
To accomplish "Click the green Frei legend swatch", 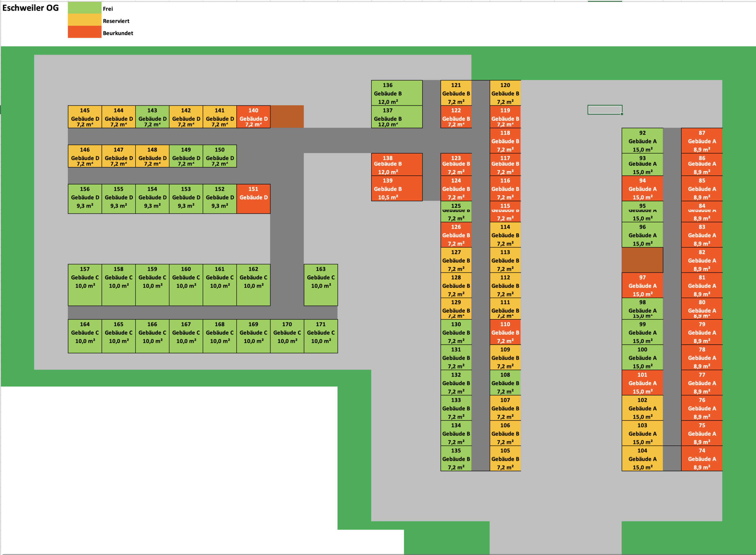I will click(84, 8).
